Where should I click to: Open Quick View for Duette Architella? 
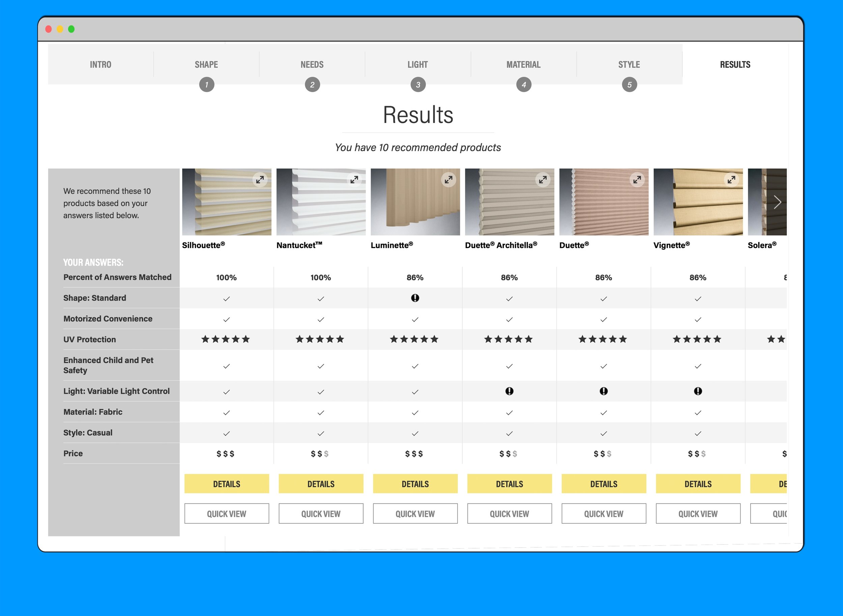click(x=510, y=514)
